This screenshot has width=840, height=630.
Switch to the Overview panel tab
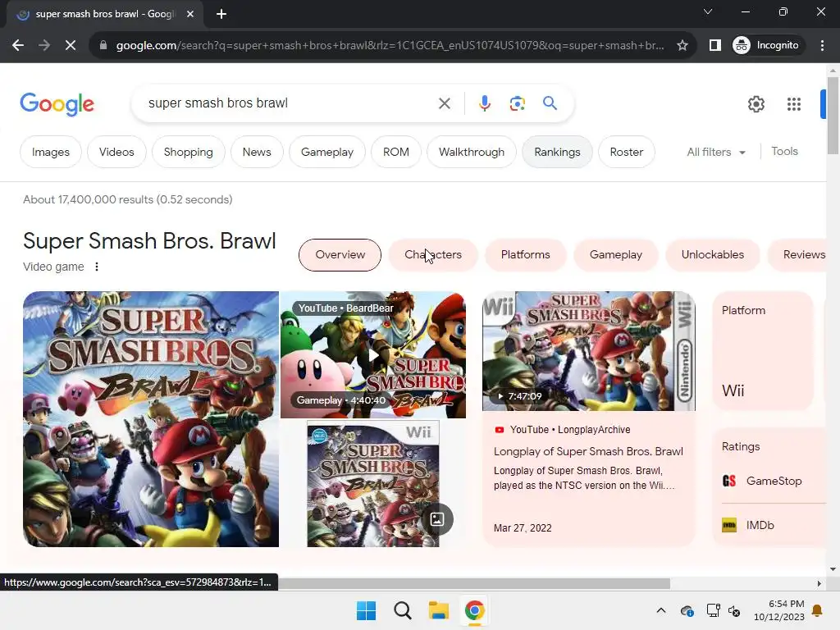[x=340, y=255]
